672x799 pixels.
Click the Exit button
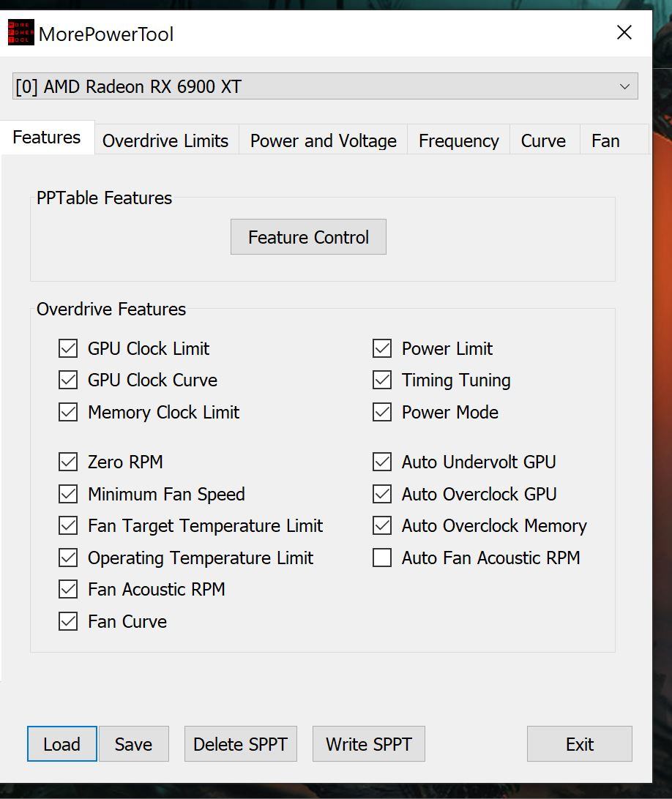pyautogui.click(x=580, y=744)
